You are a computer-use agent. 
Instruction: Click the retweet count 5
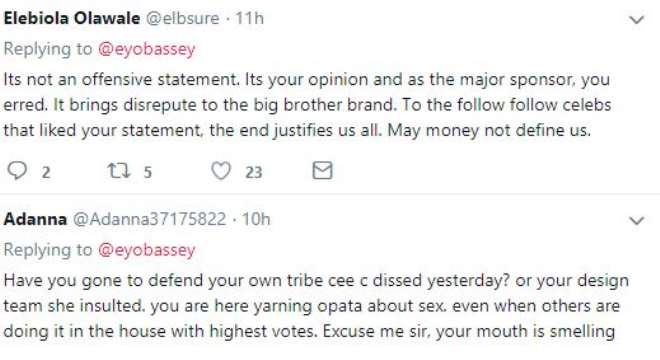point(147,172)
